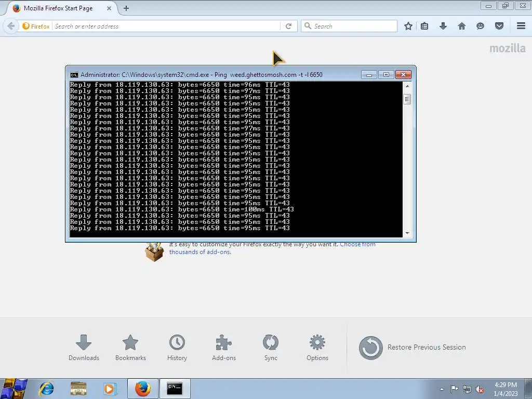532x399 pixels.
Task: Show your bookmarks list icon
Action: pos(424,26)
